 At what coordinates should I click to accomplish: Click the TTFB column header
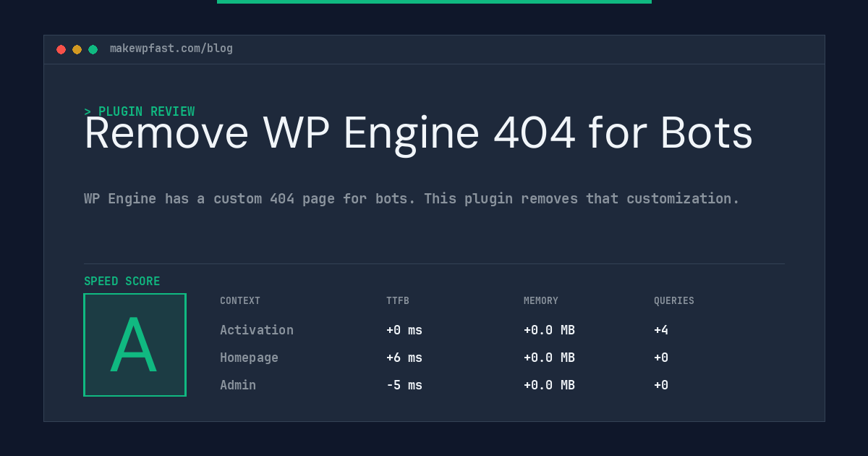(x=398, y=301)
